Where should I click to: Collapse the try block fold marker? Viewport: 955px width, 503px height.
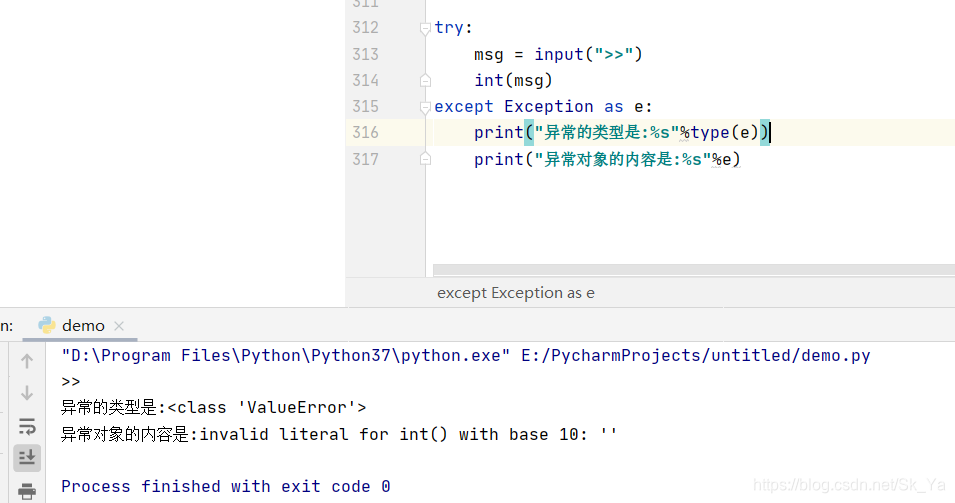[x=425, y=28]
